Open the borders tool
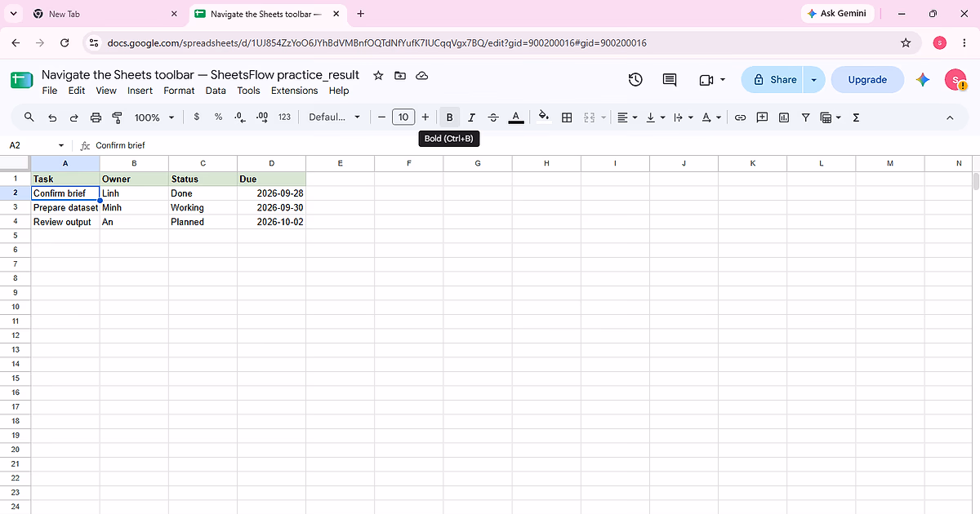 (567, 117)
